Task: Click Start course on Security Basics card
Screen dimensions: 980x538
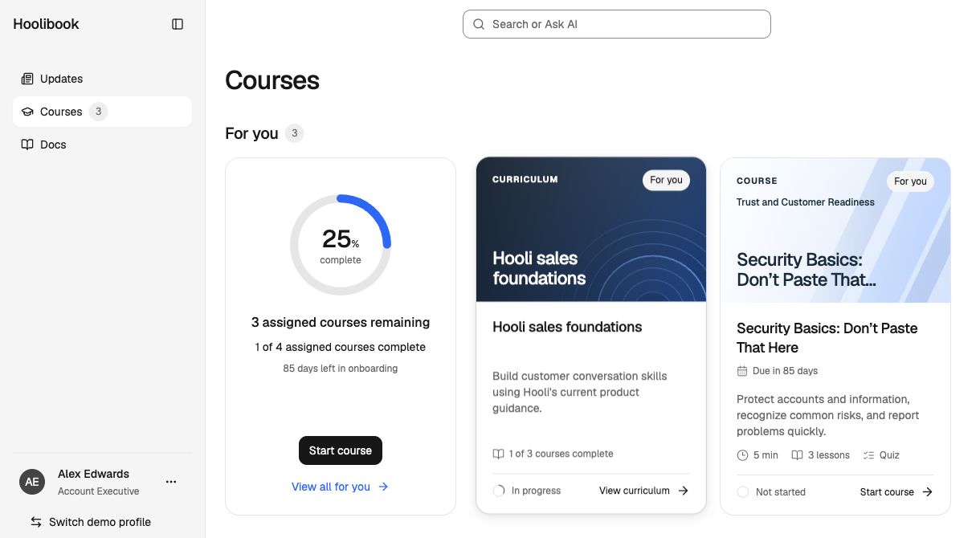Action: click(896, 492)
